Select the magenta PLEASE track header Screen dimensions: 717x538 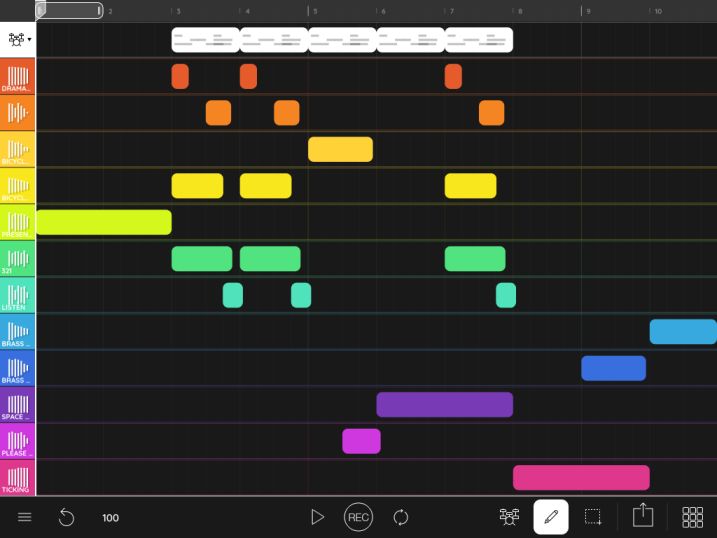(17, 442)
